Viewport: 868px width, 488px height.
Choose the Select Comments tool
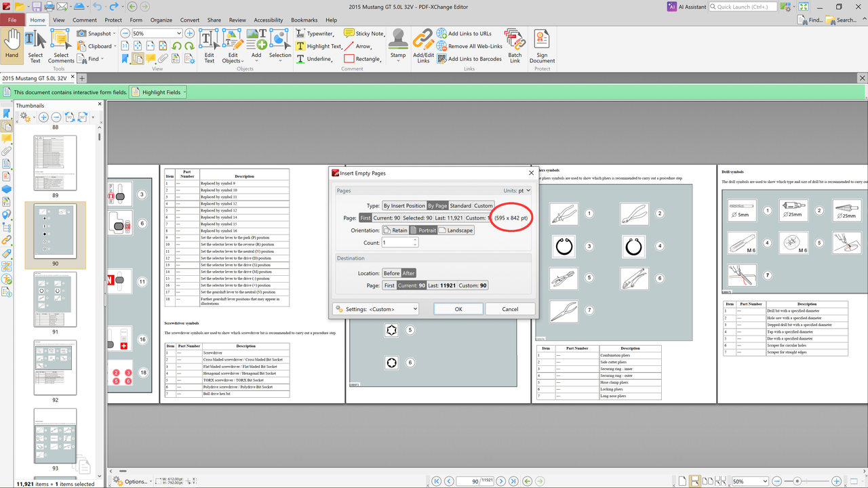[61, 46]
